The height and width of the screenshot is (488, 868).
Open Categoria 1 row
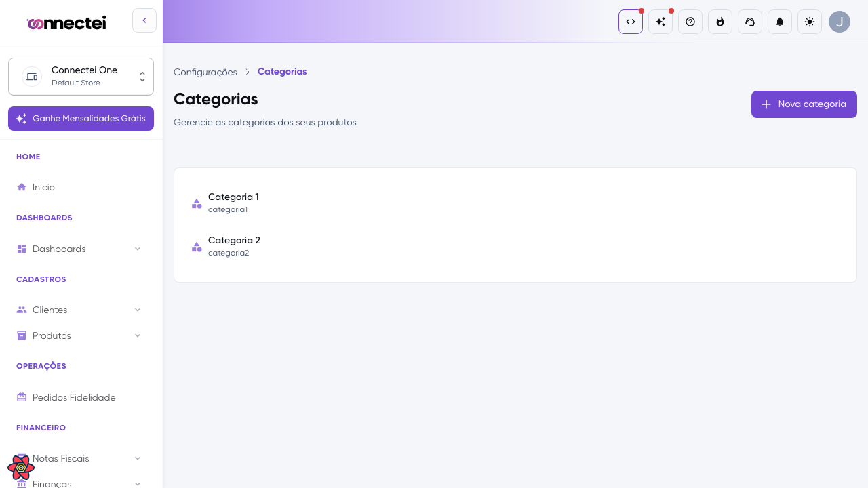515,203
